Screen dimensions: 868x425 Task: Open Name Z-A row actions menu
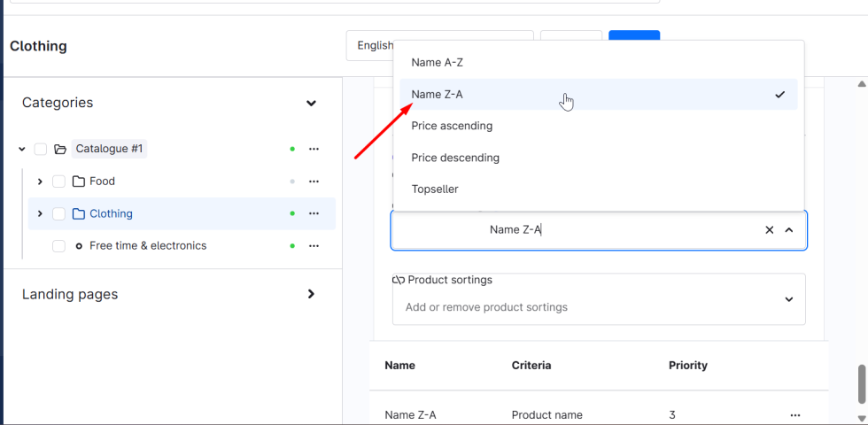coord(794,415)
